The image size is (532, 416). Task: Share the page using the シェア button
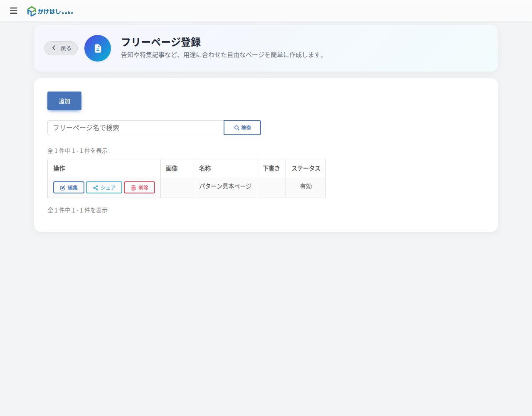pos(104,188)
